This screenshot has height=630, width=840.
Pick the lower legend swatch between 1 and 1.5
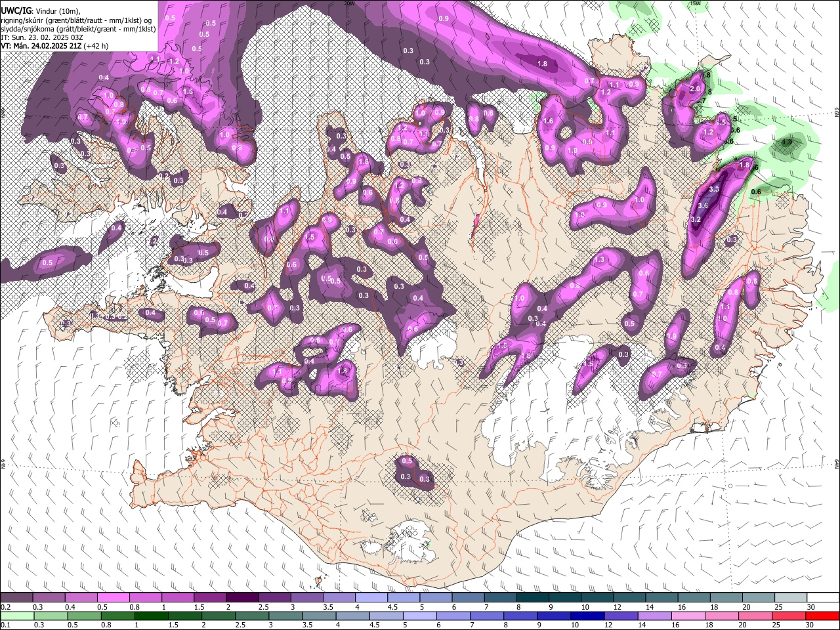[x=152, y=616]
